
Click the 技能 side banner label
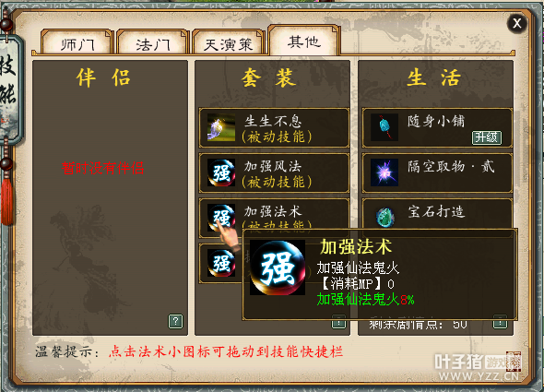(x=8, y=81)
